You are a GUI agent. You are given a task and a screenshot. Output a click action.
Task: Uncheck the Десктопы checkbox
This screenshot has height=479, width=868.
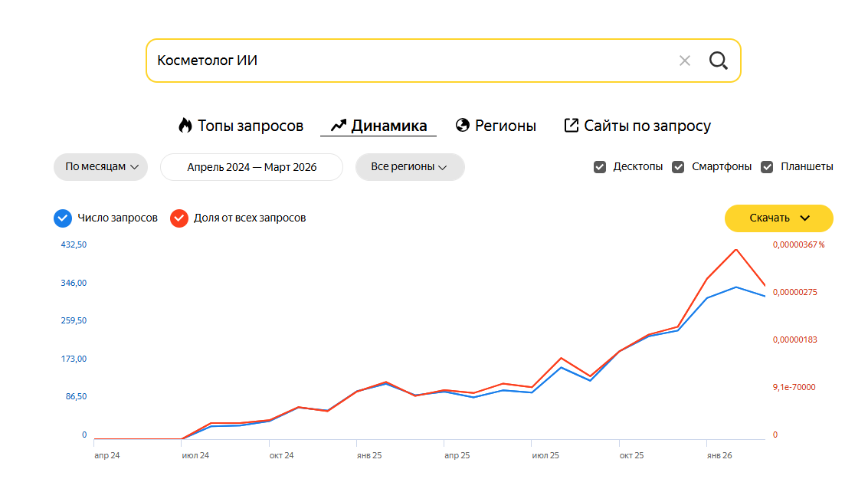click(x=600, y=166)
